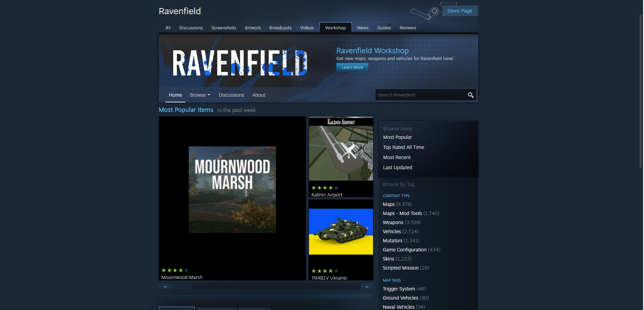Open the About workshop page
Screen dimensions: 644x310
point(258,95)
